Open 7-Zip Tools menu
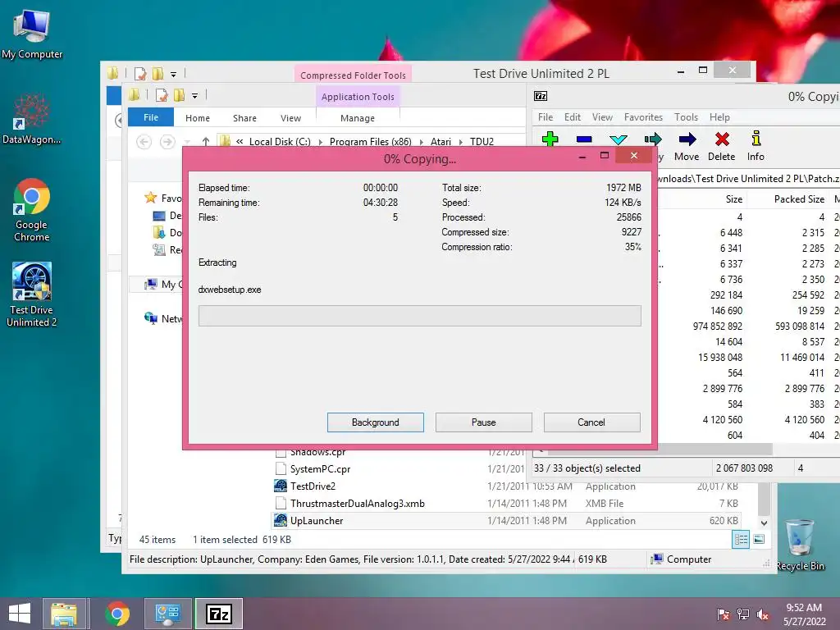 click(x=686, y=116)
